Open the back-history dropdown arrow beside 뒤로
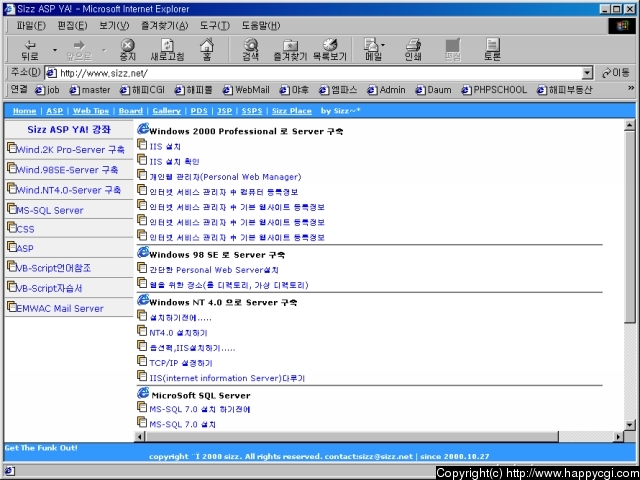Viewport: 640px width, 480px height. click(55, 50)
